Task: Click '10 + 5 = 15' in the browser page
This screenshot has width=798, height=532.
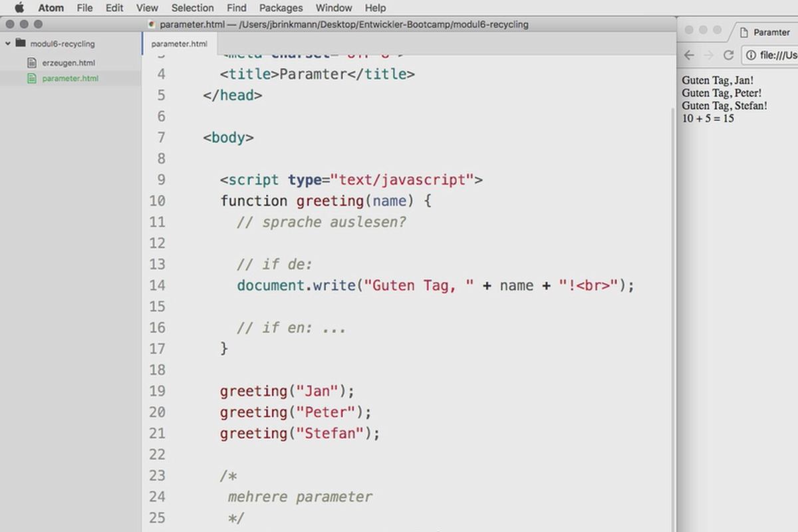Action: (x=708, y=118)
